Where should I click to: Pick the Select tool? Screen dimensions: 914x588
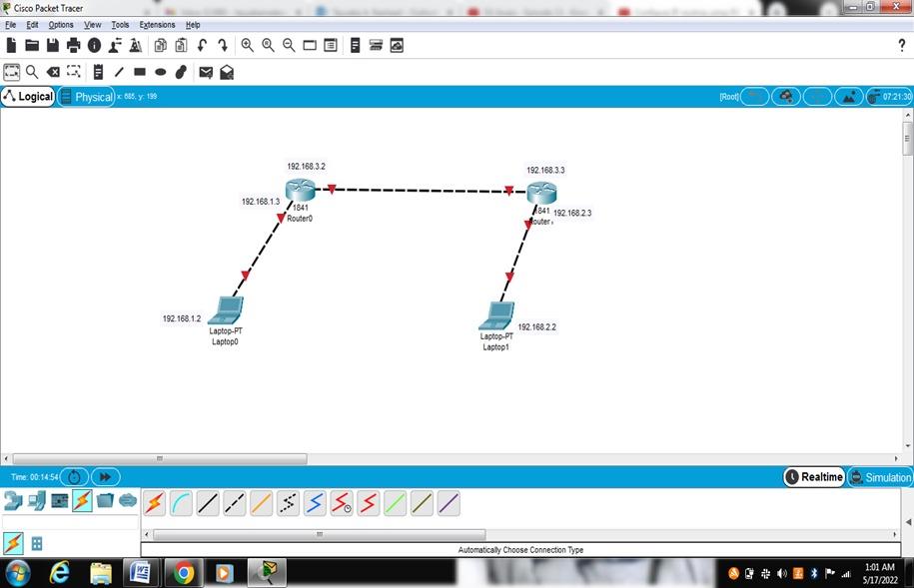[x=12, y=72]
